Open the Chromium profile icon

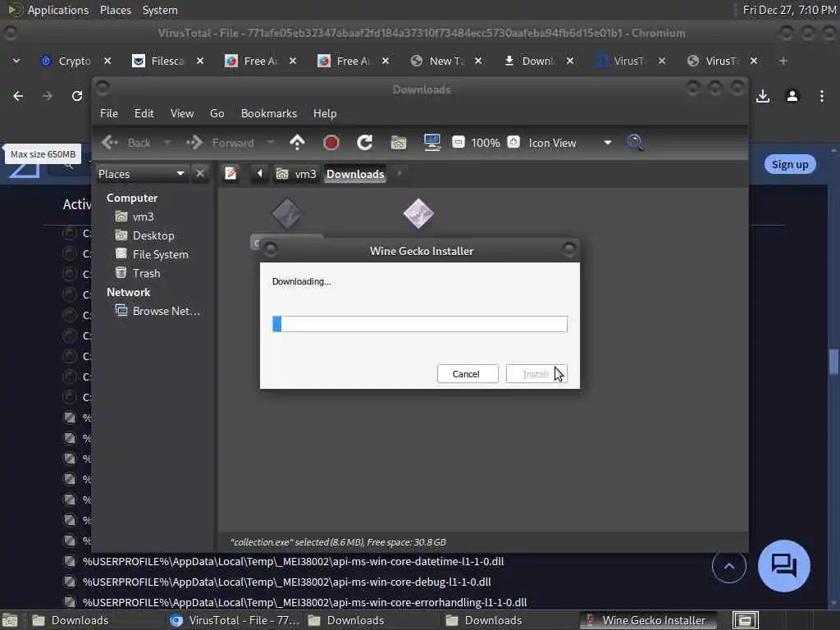792,97
